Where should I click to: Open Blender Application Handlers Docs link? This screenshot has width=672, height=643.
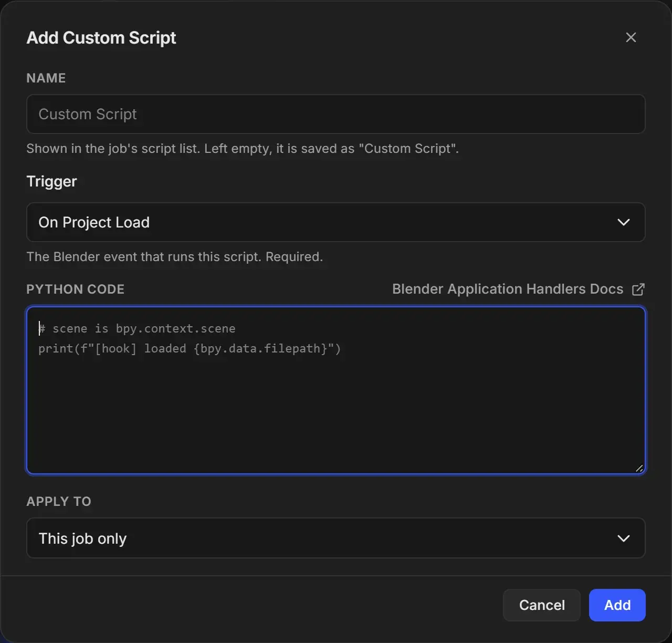coord(508,289)
